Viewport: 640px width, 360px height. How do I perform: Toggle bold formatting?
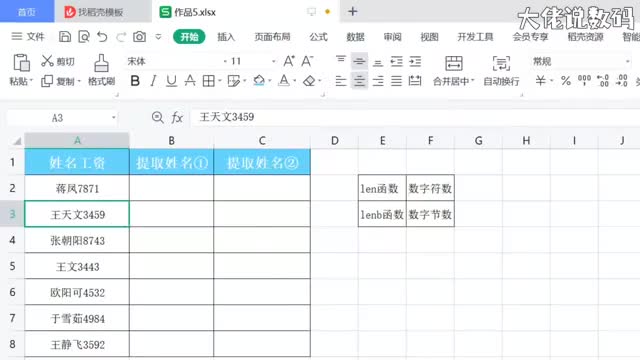point(135,81)
